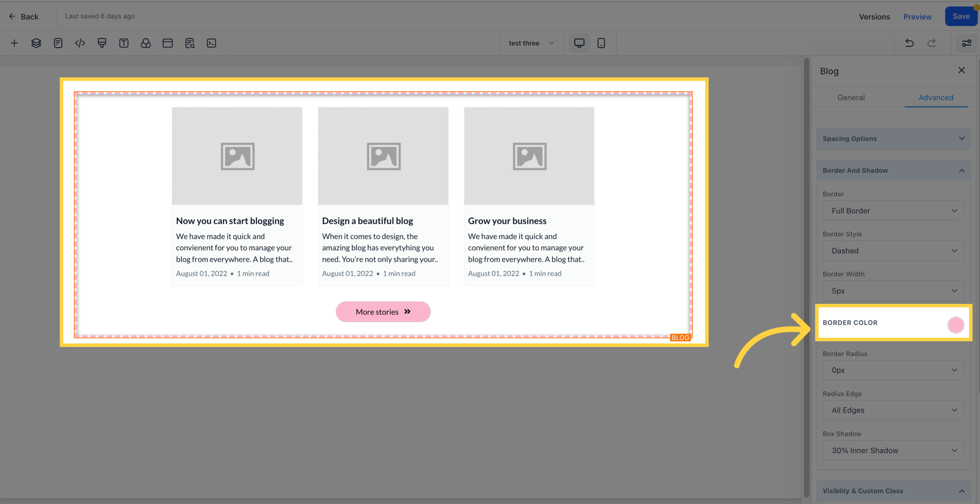Viewport: 980px width, 504px height.
Task: Open the Box Shadow dropdown
Action: (892, 450)
